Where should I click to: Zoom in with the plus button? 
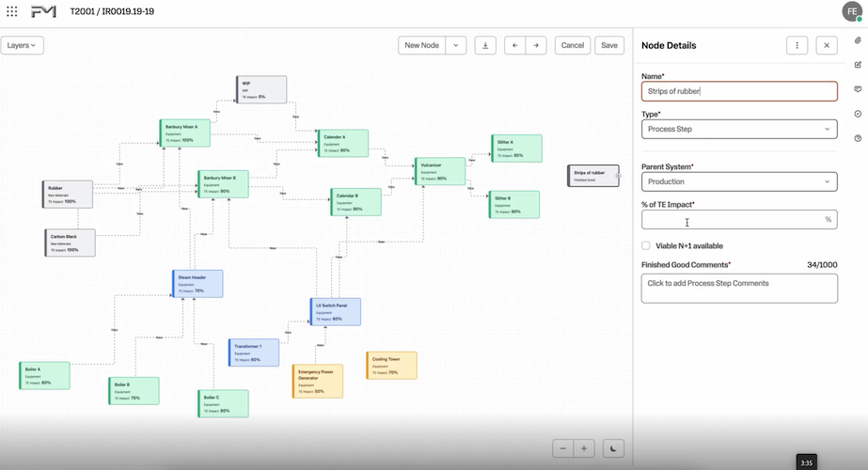tap(584, 448)
